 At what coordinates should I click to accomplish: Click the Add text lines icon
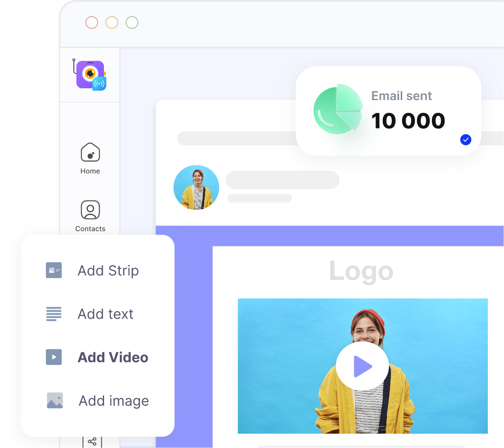coord(54,314)
